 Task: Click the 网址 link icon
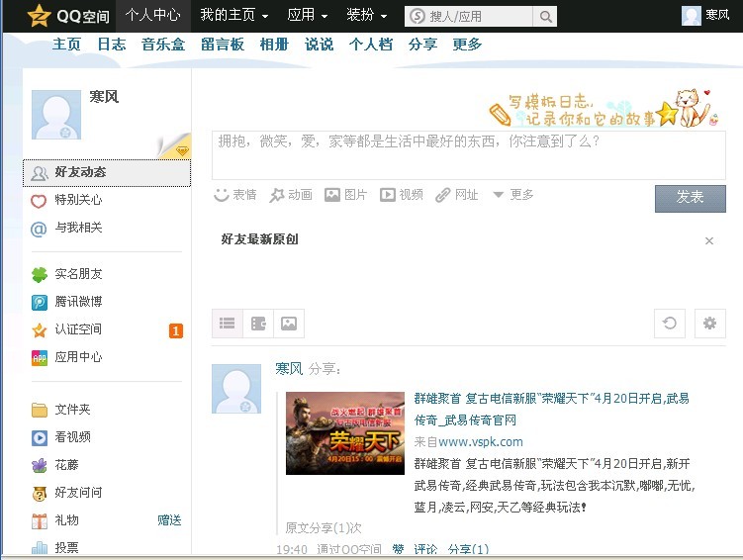click(x=442, y=195)
